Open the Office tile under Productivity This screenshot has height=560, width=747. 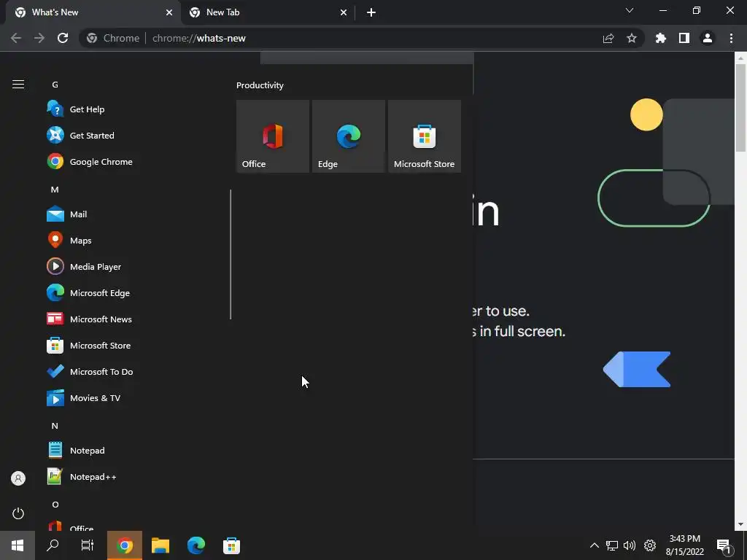273,136
